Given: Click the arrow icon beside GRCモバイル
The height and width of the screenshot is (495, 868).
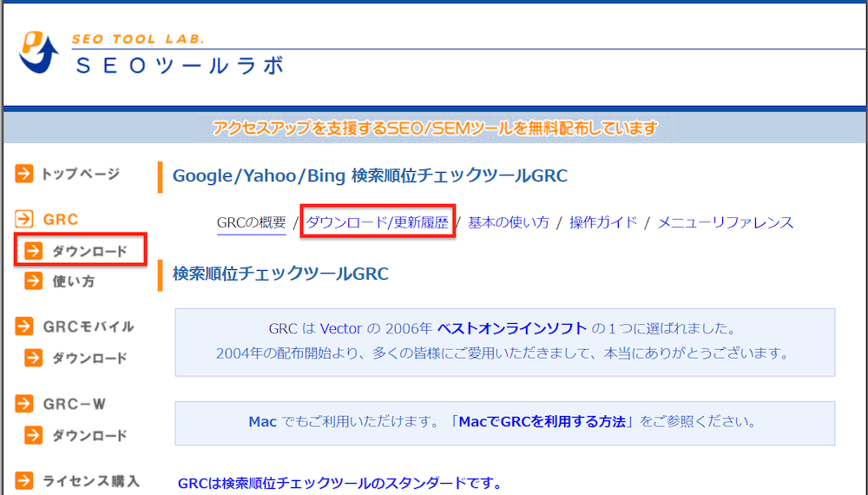Looking at the screenshot, I should click(23, 327).
